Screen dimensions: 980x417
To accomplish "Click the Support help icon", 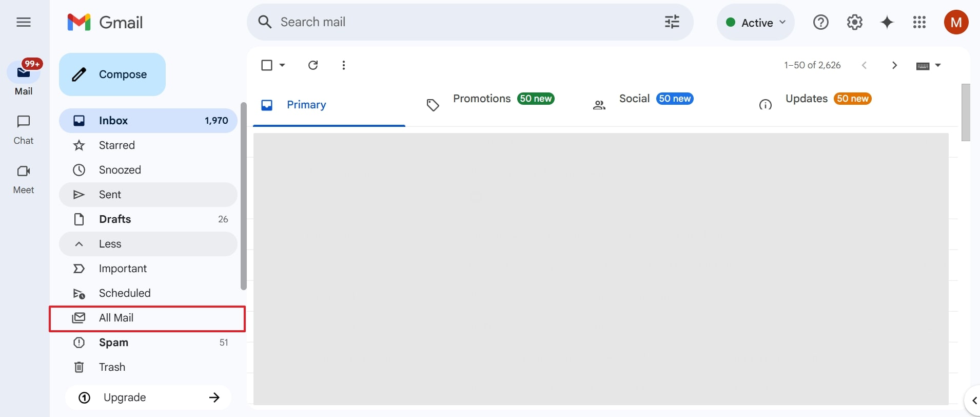I will (x=820, y=22).
